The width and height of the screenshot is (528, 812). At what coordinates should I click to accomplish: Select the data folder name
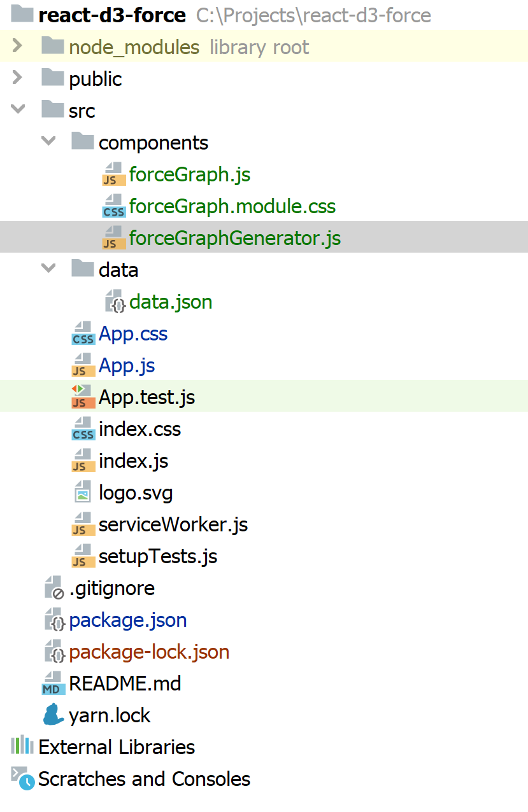[x=118, y=270]
